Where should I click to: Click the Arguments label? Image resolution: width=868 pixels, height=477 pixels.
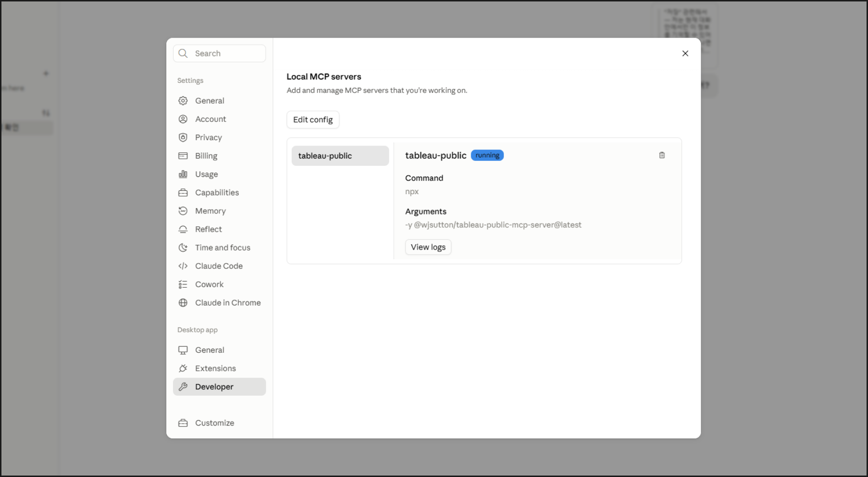coord(426,212)
